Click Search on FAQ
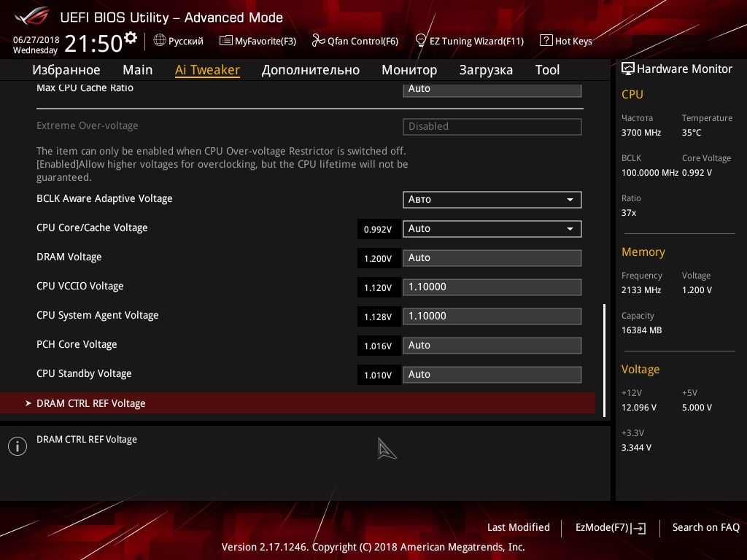This screenshot has height=560, width=747. [705, 527]
